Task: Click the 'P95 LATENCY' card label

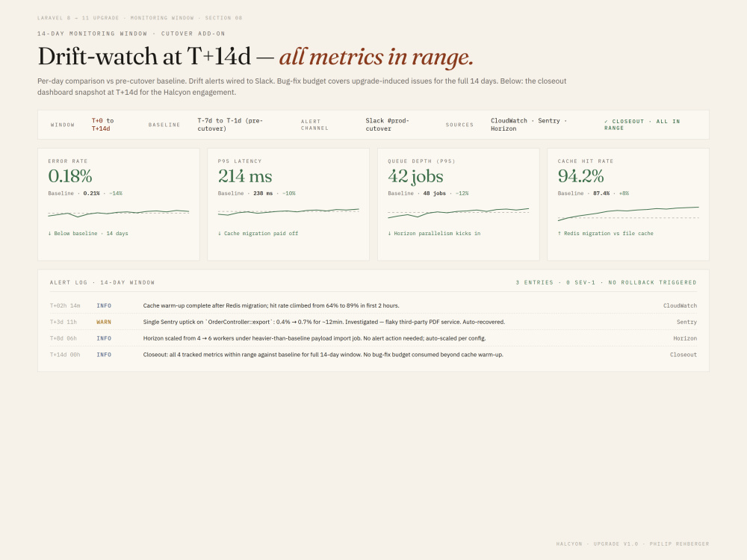Action: tap(240, 161)
